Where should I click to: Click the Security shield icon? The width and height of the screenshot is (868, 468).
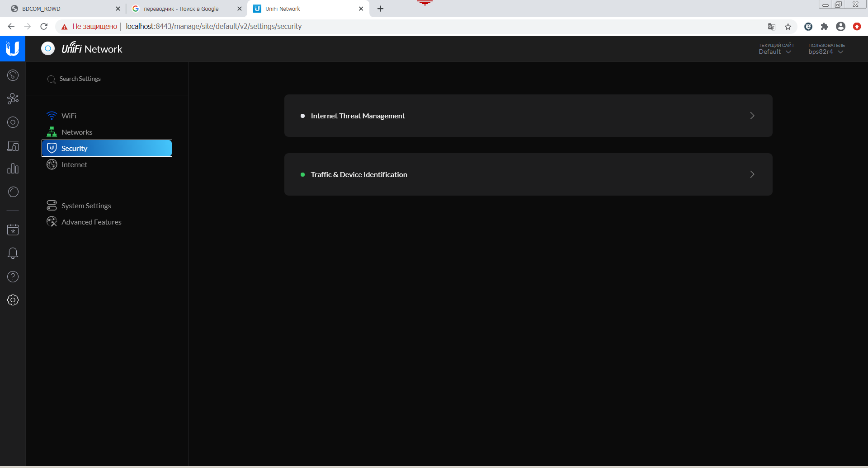(52, 148)
